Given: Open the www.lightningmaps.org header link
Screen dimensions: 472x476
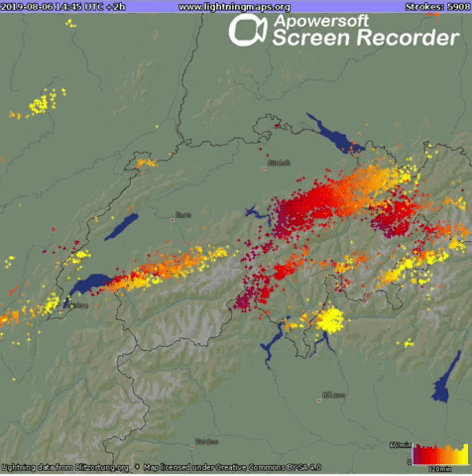Looking at the screenshot, I should point(234,7).
